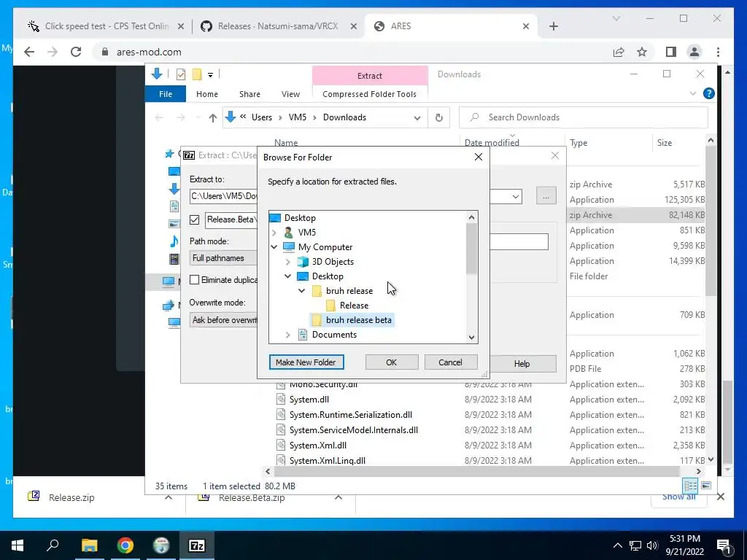This screenshot has height=560, width=747.
Task: Open Windows Start menu
Action: pyautogui.click(x=18, y=545)
